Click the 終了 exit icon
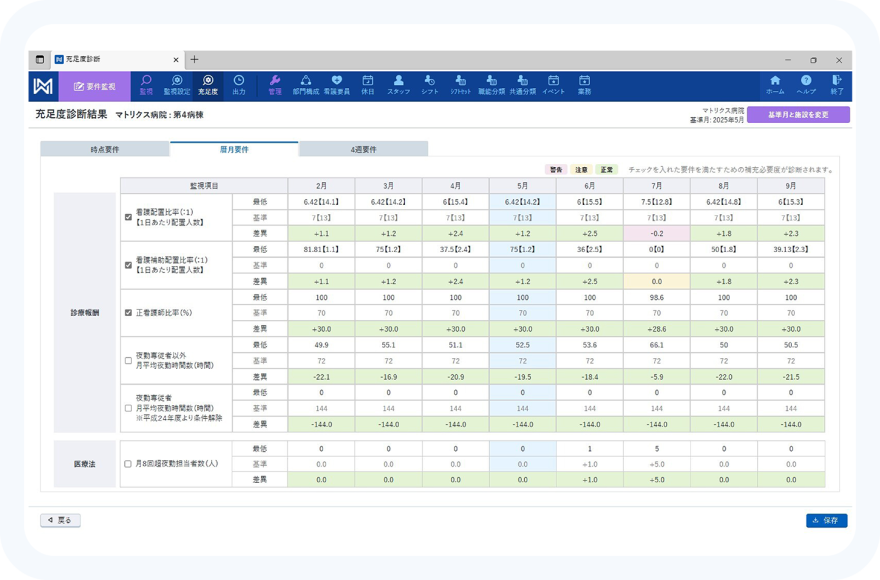This screenshot has width=880, height=580. (x=837, y=85)
